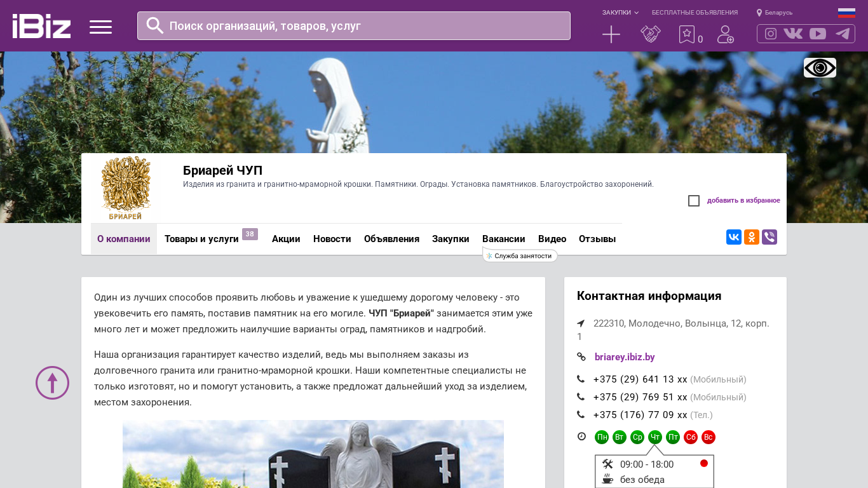Viewport: 868px width, 488px height.
Task: Open БЕСПЛАТНЫЕ ОБЪЯВЛЕНИЯ link
Action: click(x=695, y=13)
